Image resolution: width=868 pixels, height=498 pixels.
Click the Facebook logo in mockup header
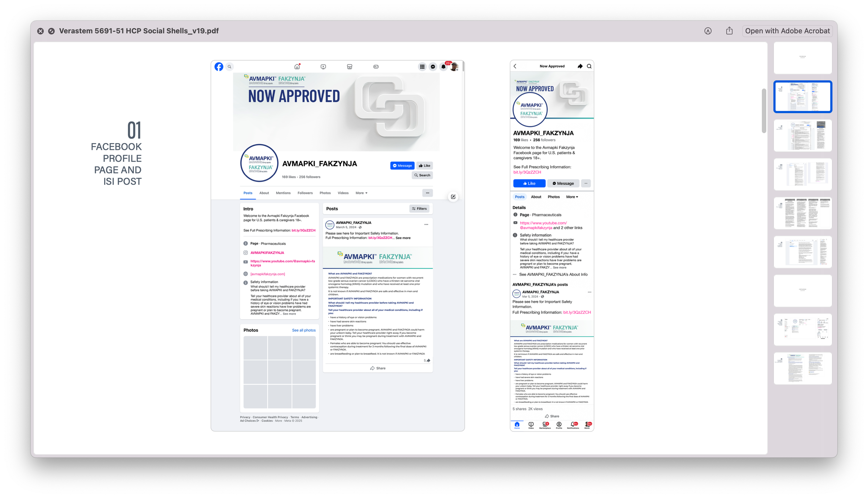[219, 67]
